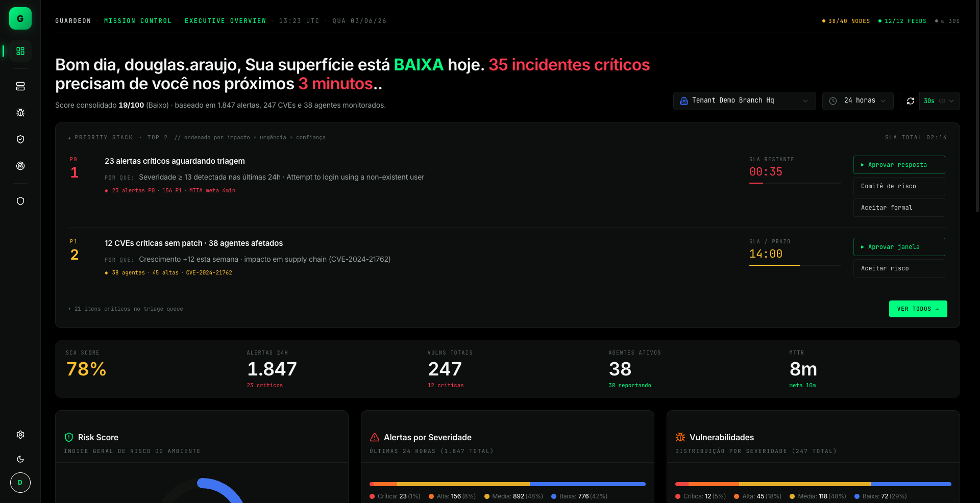The height and width of the screenshot is (503, 980).
Task: Click the Risk Score shield icon
Action: pyautogui.click(x=69, y=437)
